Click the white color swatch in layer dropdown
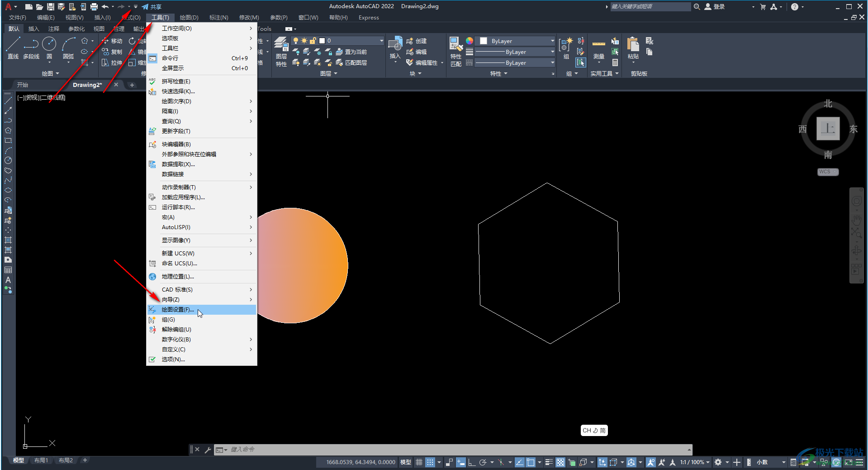 (x=322, y=41)
